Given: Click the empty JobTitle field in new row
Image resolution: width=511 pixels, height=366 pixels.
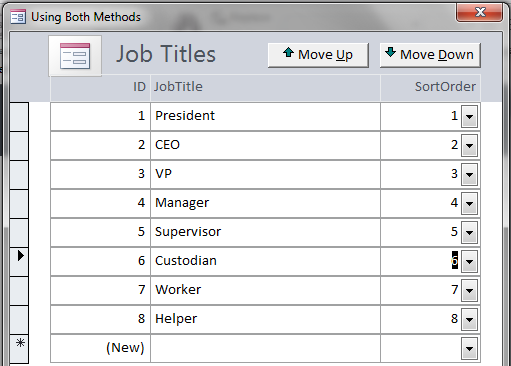Looking at the screenshot, I should (x=265, y=349).
